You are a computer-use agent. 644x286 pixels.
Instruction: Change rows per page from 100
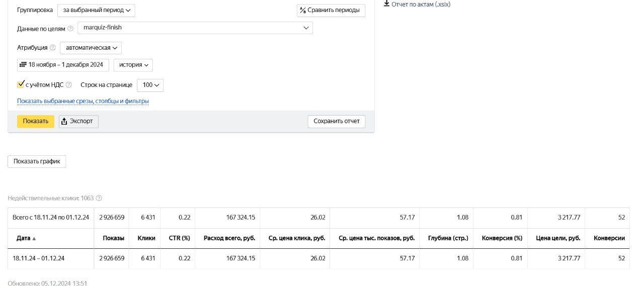pos(150,85)
